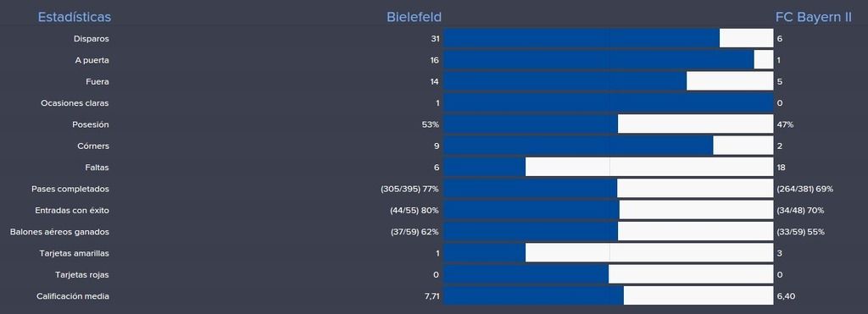Image resolution: width=868 pixels, height=314 pixels.
Task: Select the Córners stat label
Action: [x=93, y=146]
